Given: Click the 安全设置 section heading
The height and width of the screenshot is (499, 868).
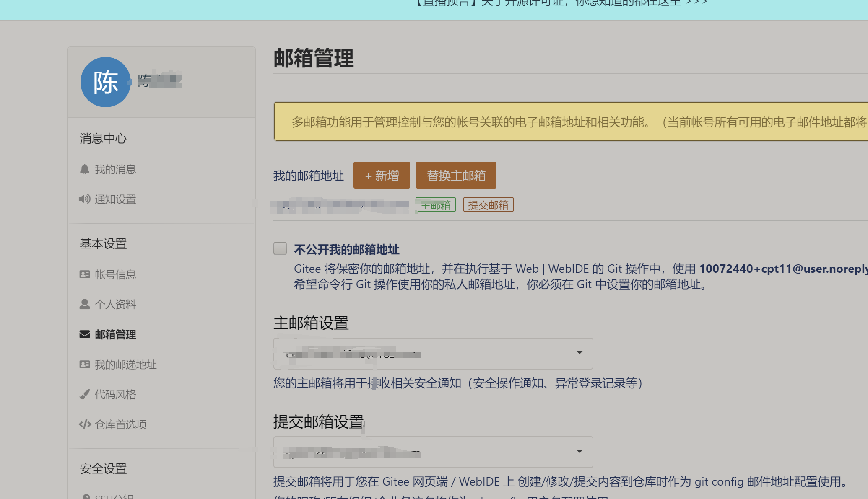Looking at the screenshot, I should (x=103, y=468).
